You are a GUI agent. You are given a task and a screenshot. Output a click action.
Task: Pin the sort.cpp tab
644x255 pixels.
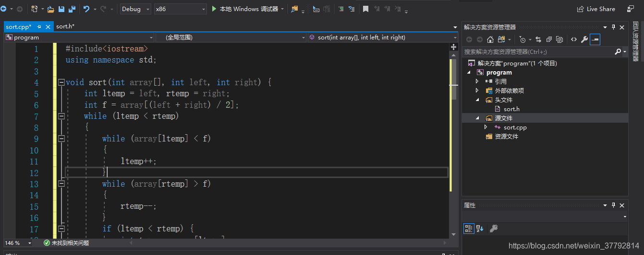[39, 27]
